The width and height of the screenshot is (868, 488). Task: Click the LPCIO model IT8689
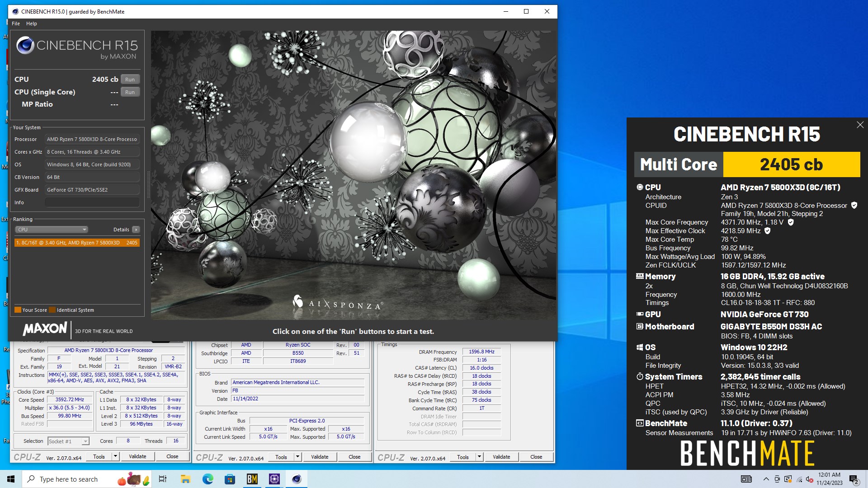298,361
